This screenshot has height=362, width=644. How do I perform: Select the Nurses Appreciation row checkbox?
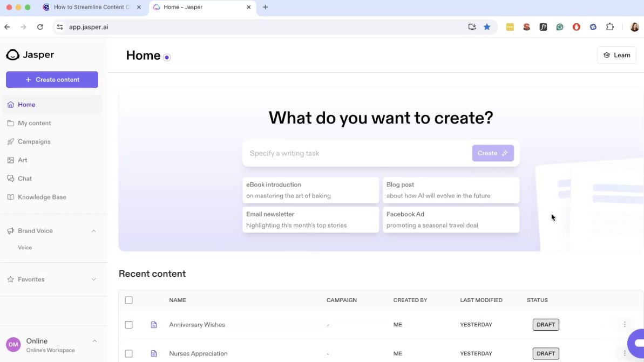tap(128, 354)
